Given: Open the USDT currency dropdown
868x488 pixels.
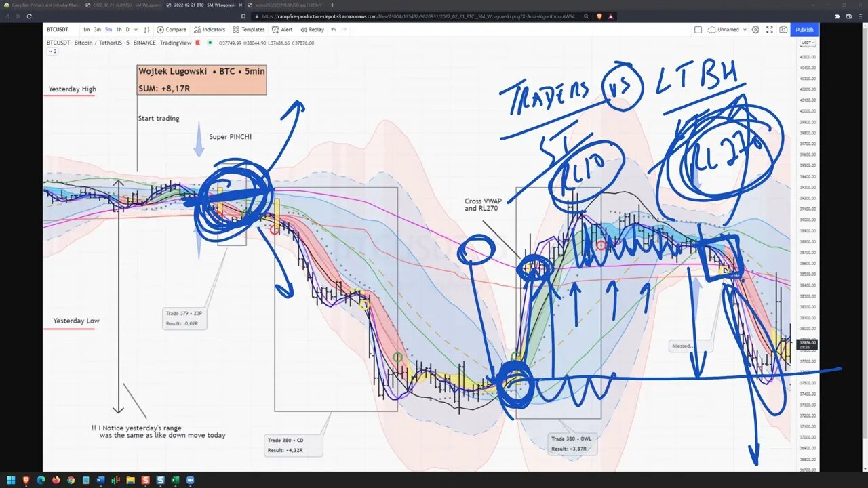Looking at the screenshot, I should tap(808, 43).
